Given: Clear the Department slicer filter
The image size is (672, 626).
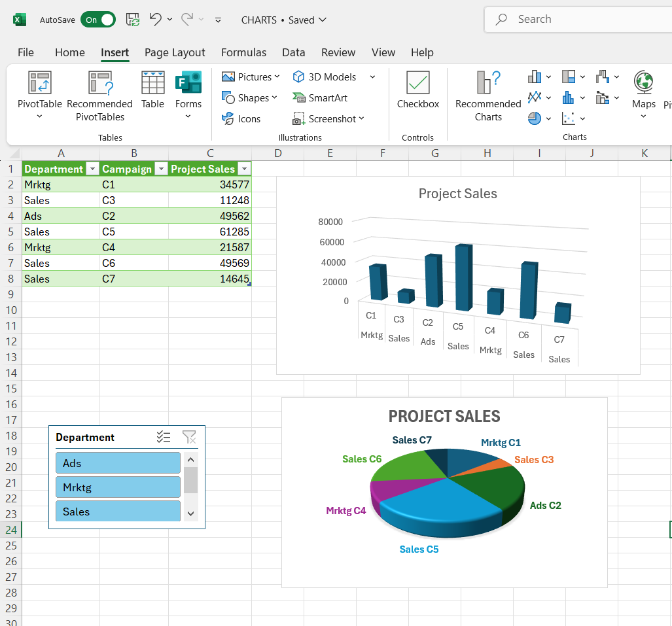Looking at the screenshot, I should (189, 437).
